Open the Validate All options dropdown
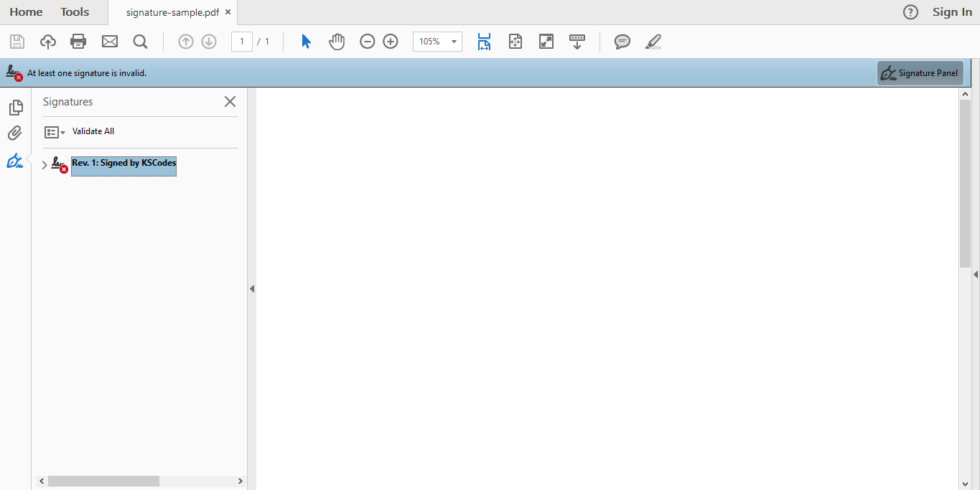This screenshot has height=490, width=980. (x=62, y=131)
